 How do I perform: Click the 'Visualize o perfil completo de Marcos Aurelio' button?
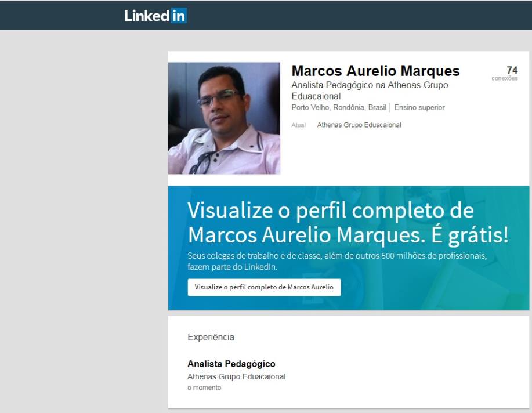pos(265,287)
